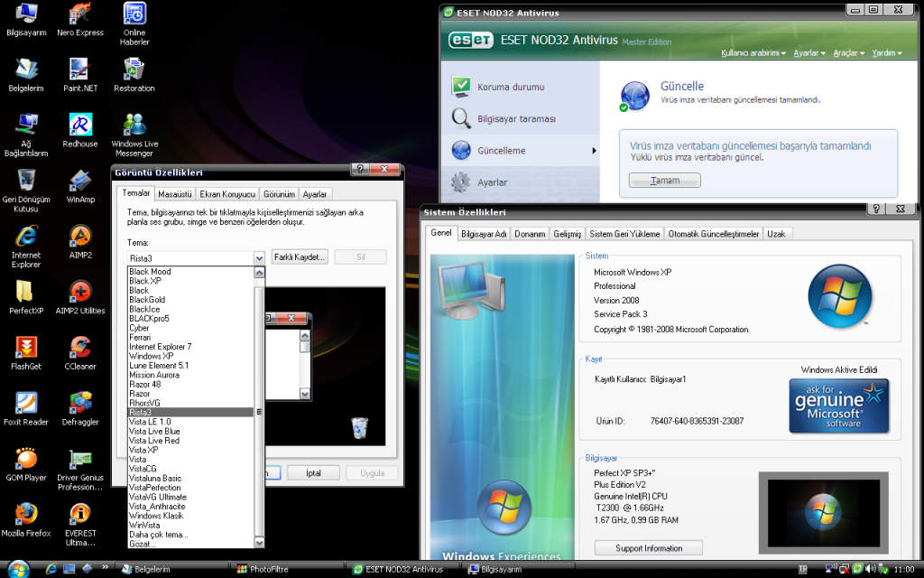Open the ESET icon in system tray
Image resolution: width=924 pixels, height=578 pixels.
point(857,569)
